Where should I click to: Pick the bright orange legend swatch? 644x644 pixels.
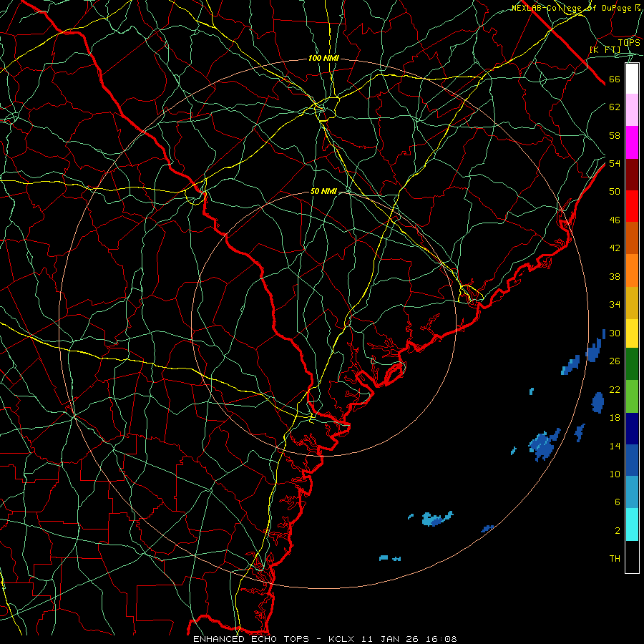(632, 270)
